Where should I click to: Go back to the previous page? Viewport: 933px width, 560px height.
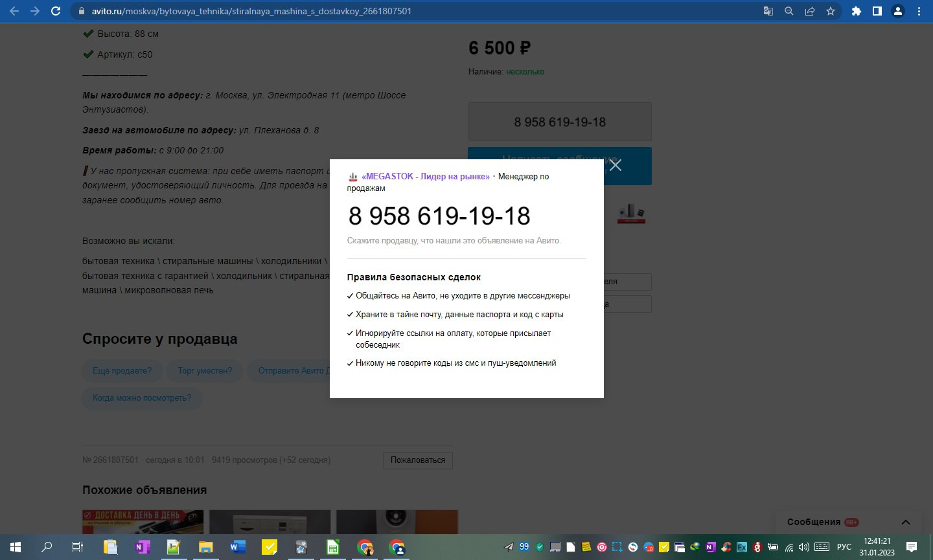tap(14, 11)
